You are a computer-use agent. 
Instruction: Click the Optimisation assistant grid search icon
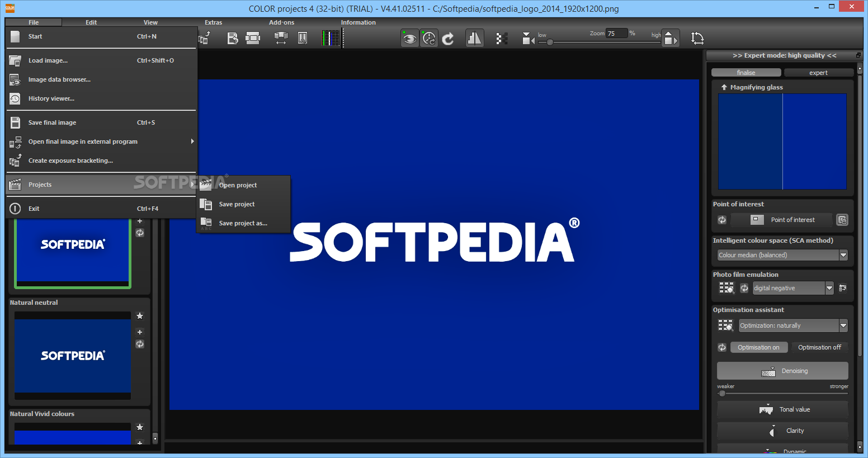click(725, 325)
